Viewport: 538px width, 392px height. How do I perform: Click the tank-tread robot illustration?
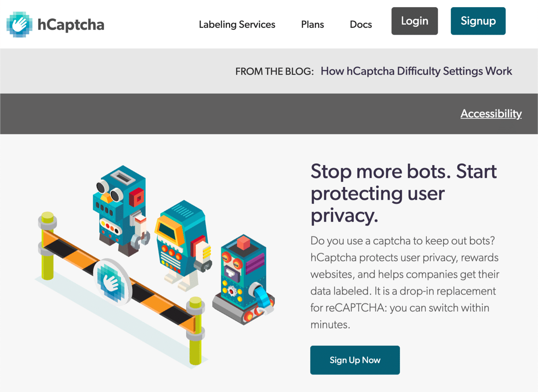243,280
